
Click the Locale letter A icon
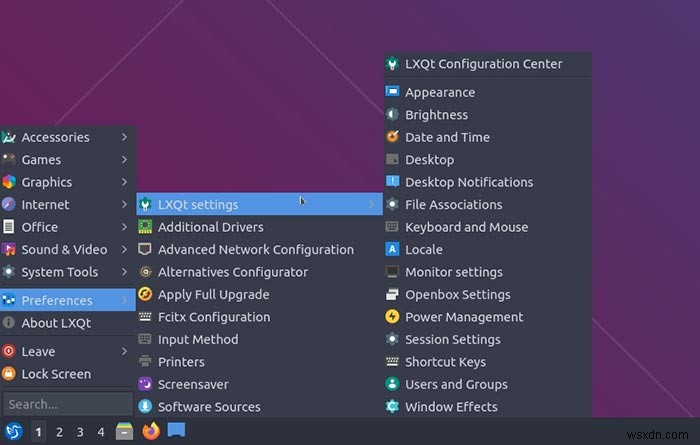(392, 249)
